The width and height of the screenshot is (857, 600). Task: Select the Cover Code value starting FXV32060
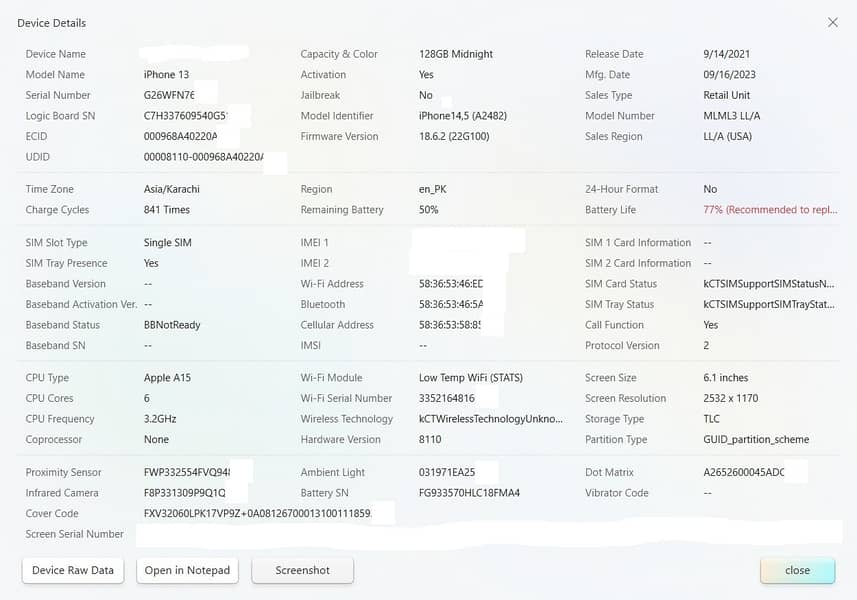point(257,514)
